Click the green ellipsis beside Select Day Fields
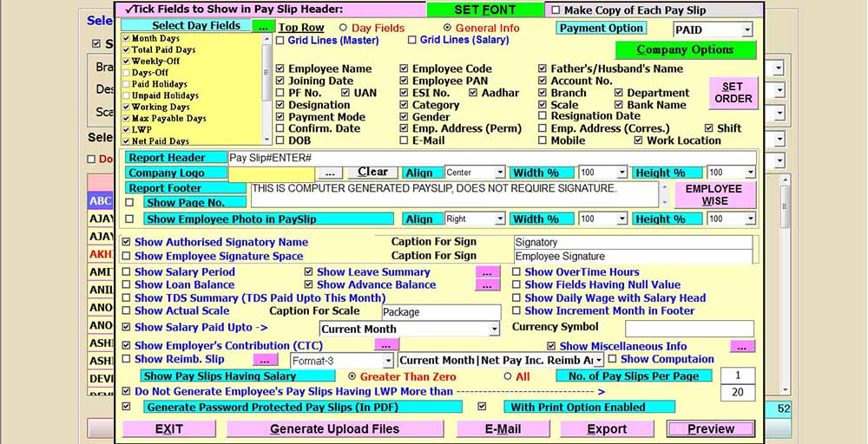The height and width of the screenshot is (444, 868). coord(264,27)
